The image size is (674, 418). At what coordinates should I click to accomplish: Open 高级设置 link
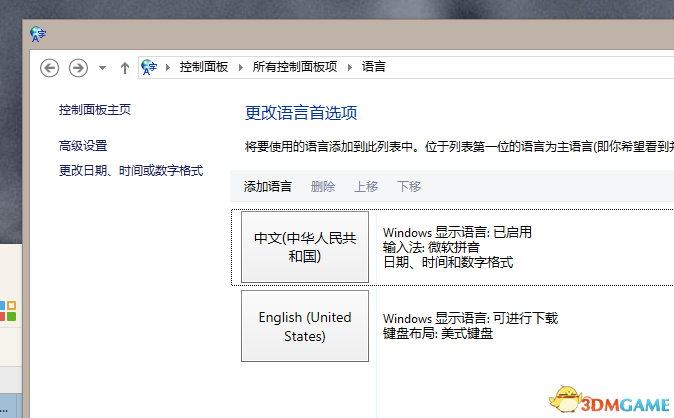click(83, 146)
